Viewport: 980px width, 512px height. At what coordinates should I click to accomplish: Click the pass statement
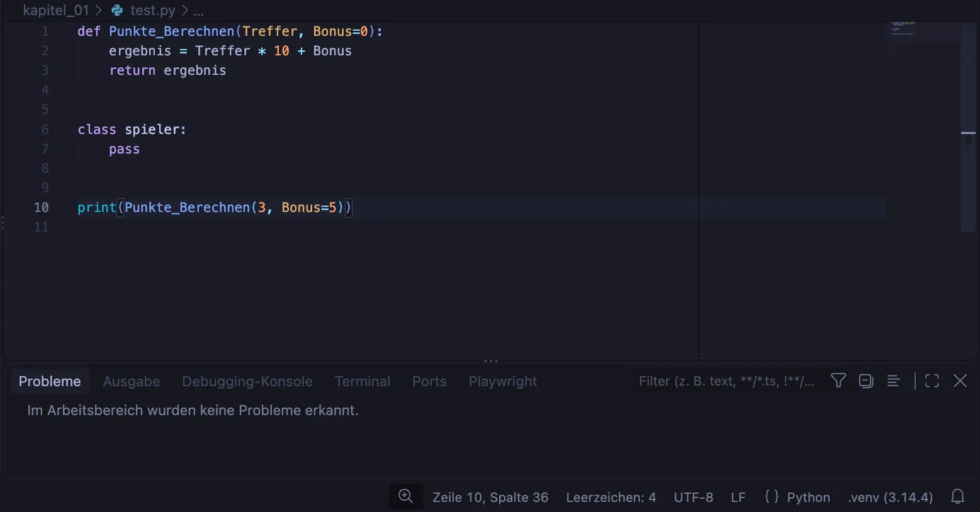(125, 149)
